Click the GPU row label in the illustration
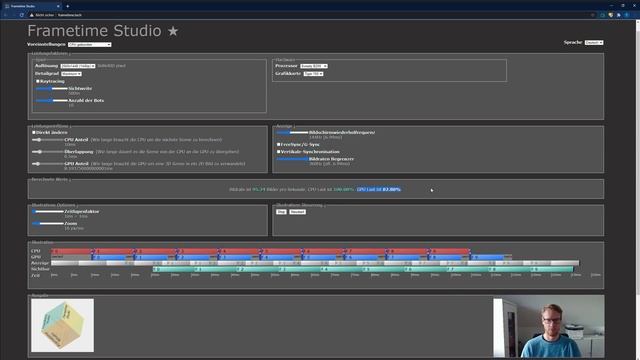Viewport: 640px width, 360px height. 36,257
